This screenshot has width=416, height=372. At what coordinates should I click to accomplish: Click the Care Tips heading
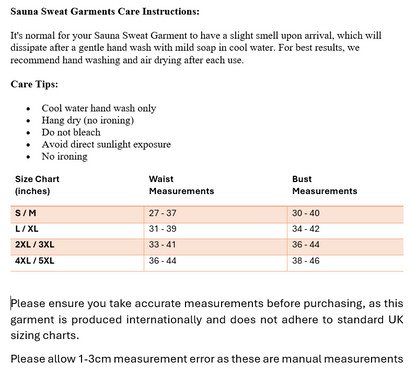pyautogui.click(x=34, y=84)
